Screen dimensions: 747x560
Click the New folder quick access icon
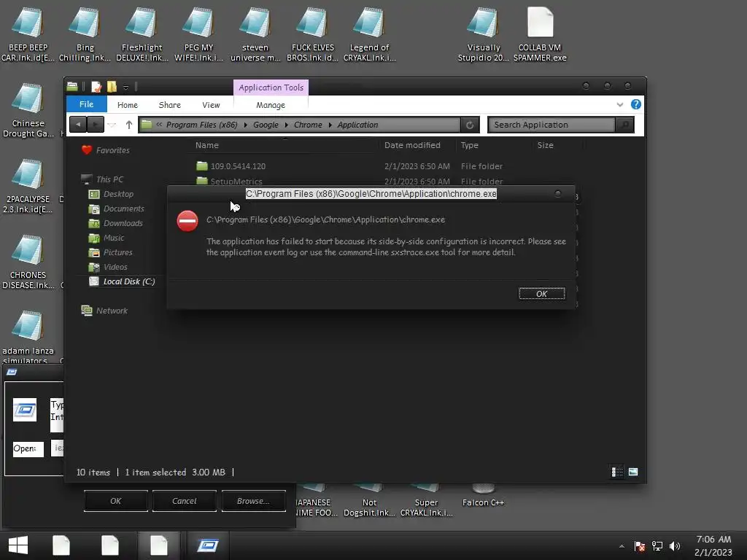point(112,87)
